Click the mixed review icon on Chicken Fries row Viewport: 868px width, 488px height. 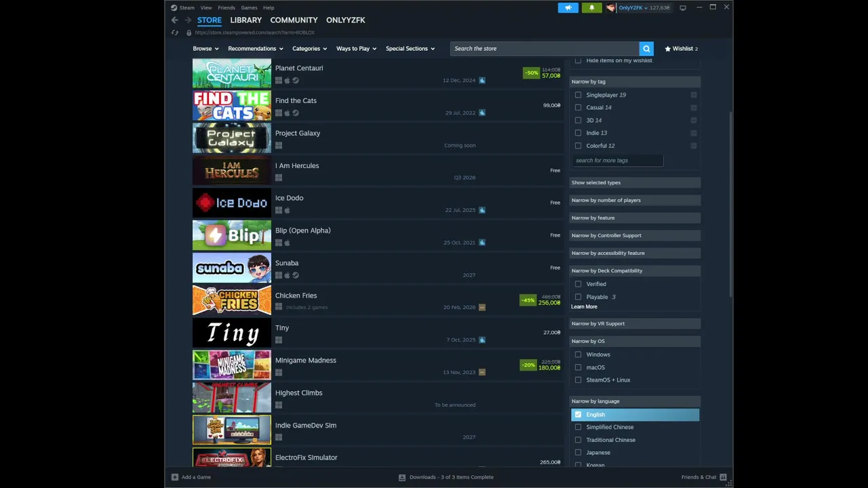point(482,307)
